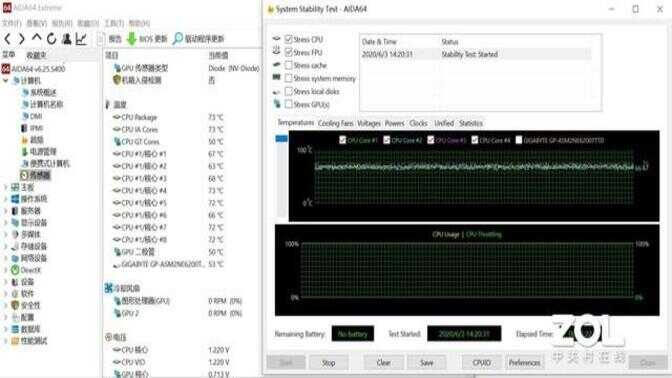
Task: Go back with the left arrow toolbar icon
Action: click(x=7, y=39)
